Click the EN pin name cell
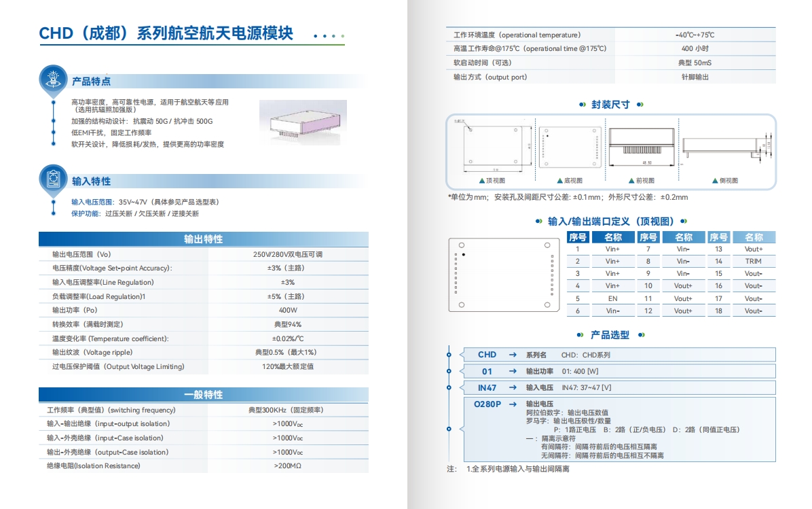Screen dimensions: 812x509 click(612, 298)
